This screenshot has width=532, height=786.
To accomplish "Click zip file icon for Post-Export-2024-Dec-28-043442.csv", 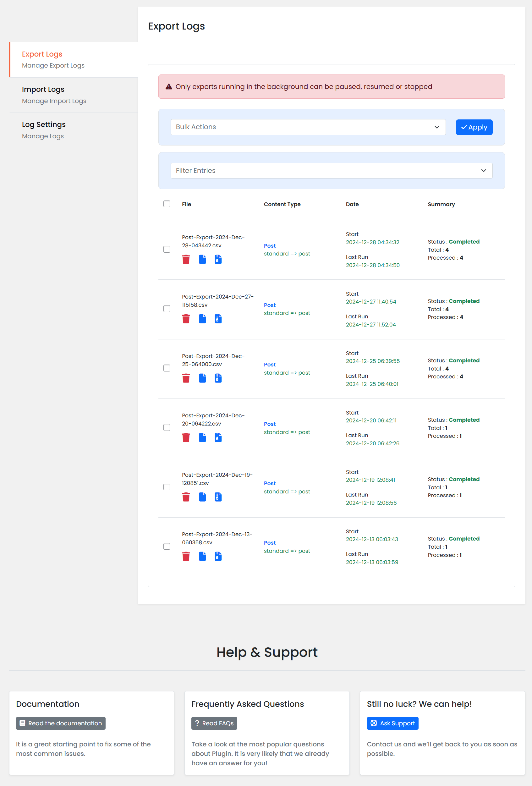I will 218,259.
